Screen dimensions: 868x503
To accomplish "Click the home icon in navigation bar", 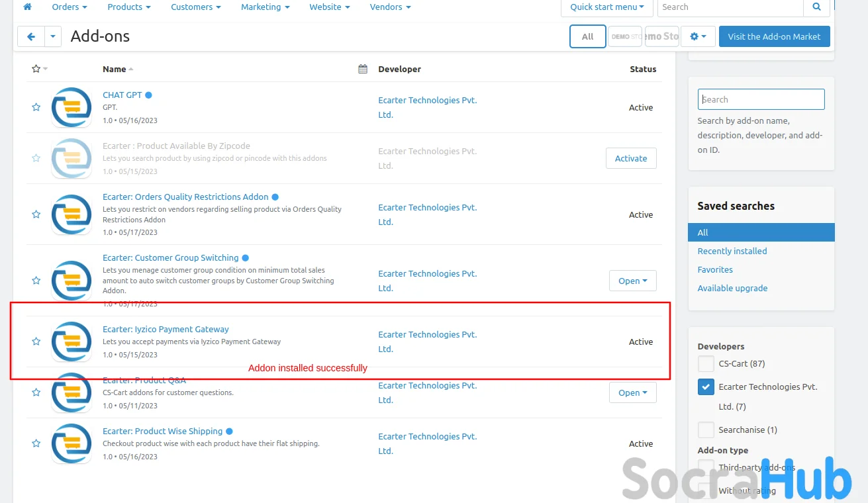I will [27, 7].
